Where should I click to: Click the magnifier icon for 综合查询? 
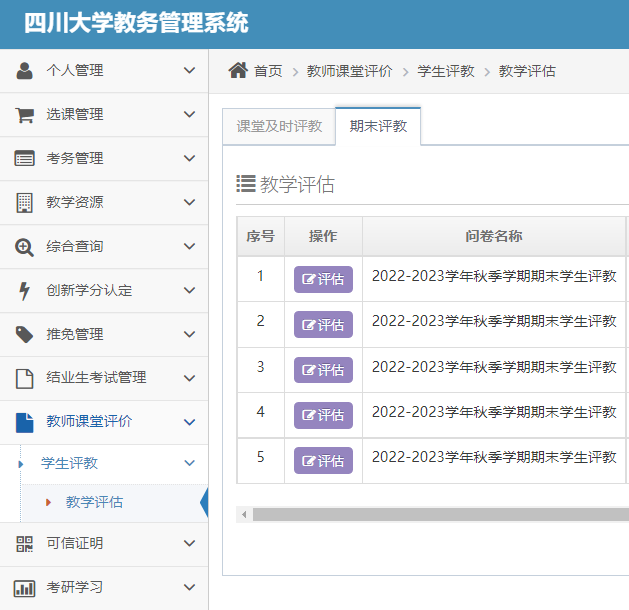click(x=24, y=246)
